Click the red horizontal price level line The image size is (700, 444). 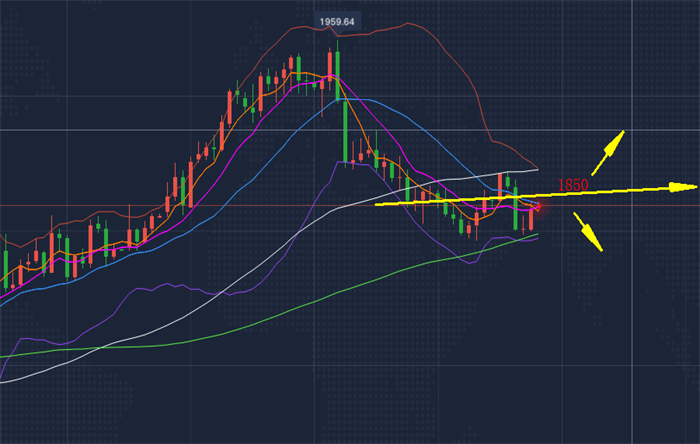tap(350, 206)
